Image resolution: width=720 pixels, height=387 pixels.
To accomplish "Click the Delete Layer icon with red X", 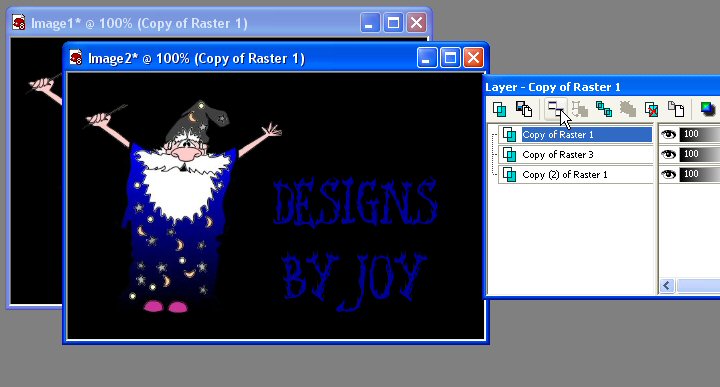I will [x=652, y=109].
